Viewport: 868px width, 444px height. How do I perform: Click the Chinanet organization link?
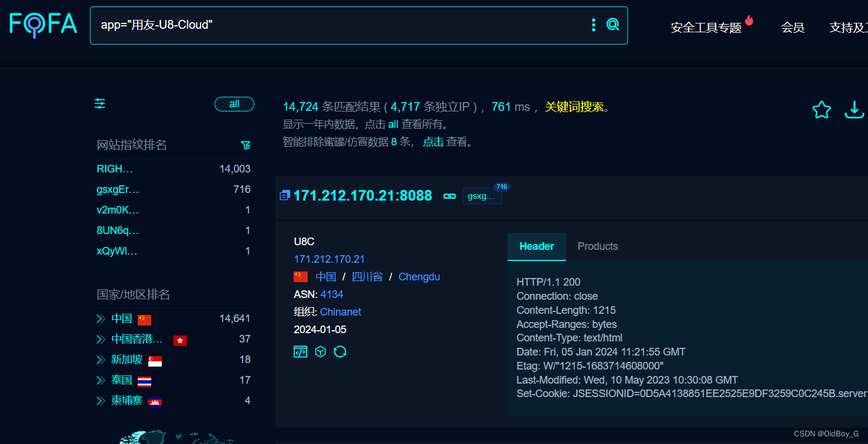[341, 312]
